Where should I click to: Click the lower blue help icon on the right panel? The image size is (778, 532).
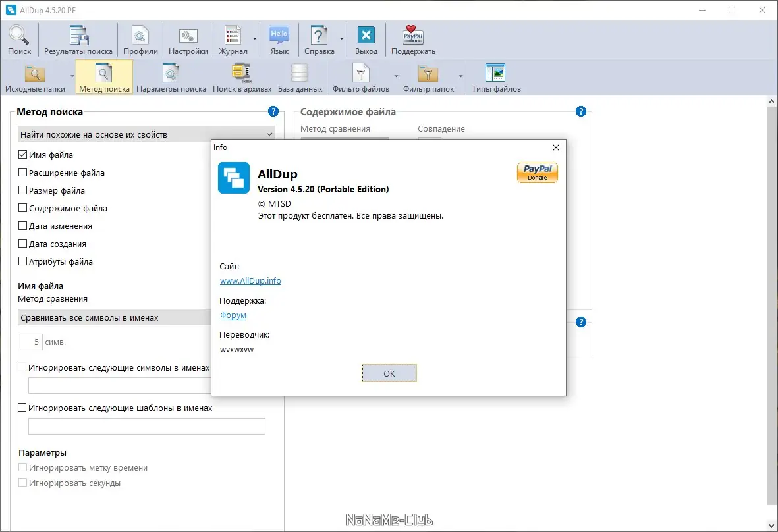coord(580,322)
